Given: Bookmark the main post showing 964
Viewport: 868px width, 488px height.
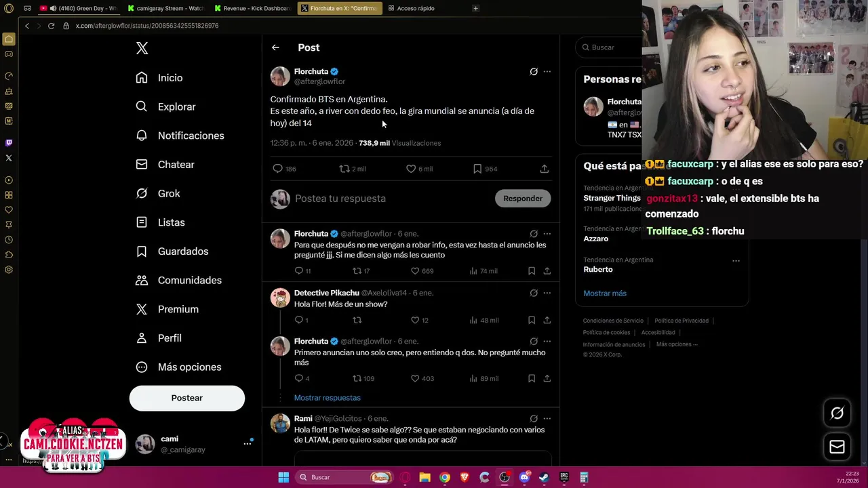Looking at the screenshot, I should point(477,169).
